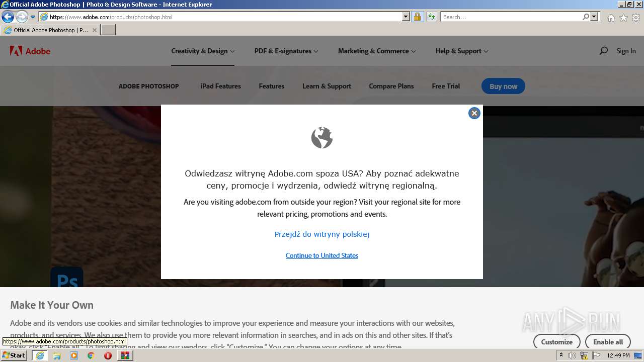This screenshot has height=362, width=644.
Task: Click Internet Explorer taskbar icon
Action: (x=40, y=355)
